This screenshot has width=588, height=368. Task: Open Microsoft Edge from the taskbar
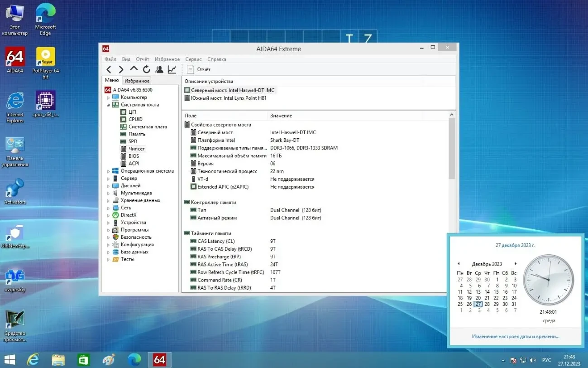(134, 359)
